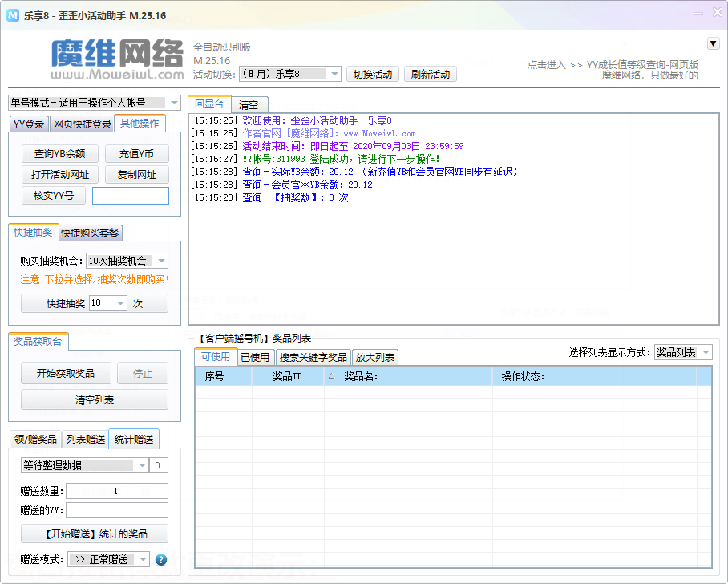Click the blue help question mark icon
The height and width of the screenshot is (584, 728).
tap(161, 560)
